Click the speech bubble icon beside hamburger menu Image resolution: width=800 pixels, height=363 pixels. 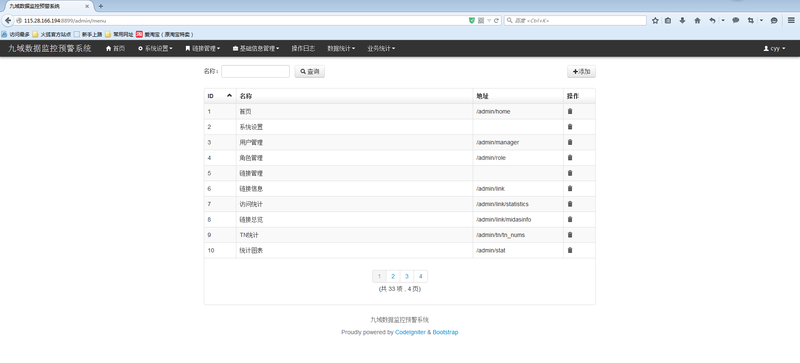pos(774,20)
